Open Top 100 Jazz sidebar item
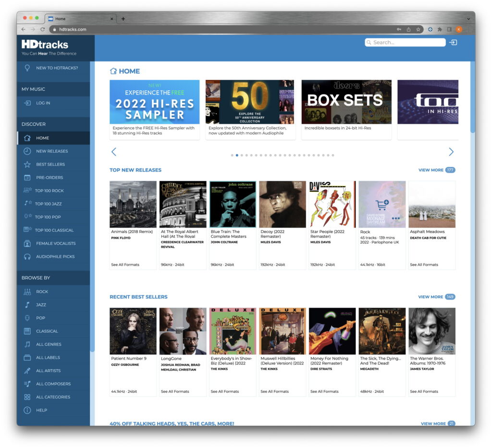The width and height of the screenshot is (492, 448). click(53, 204)
